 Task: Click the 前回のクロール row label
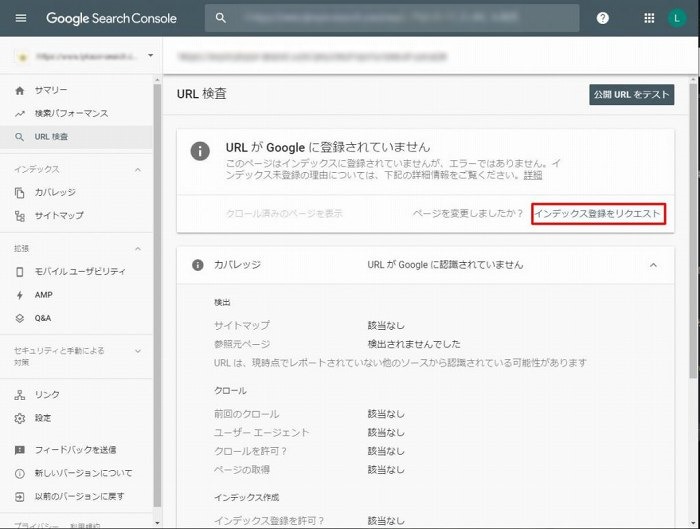pos(246,414)
